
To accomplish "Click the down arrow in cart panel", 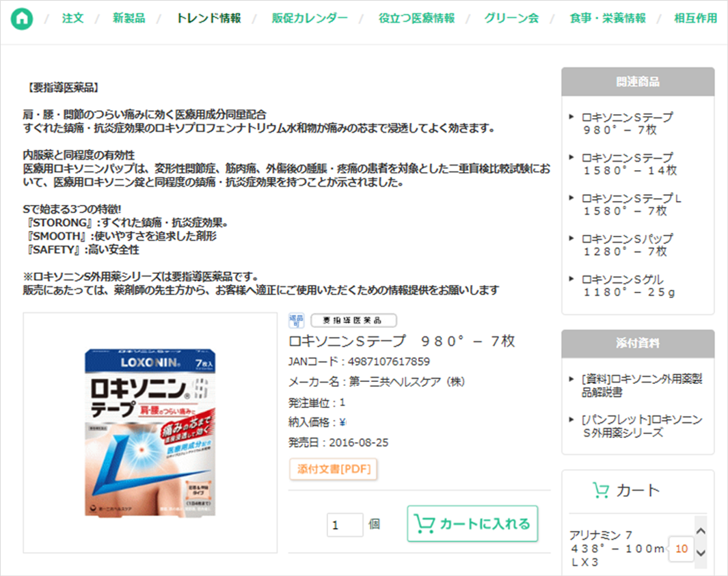I will [701, 553].
